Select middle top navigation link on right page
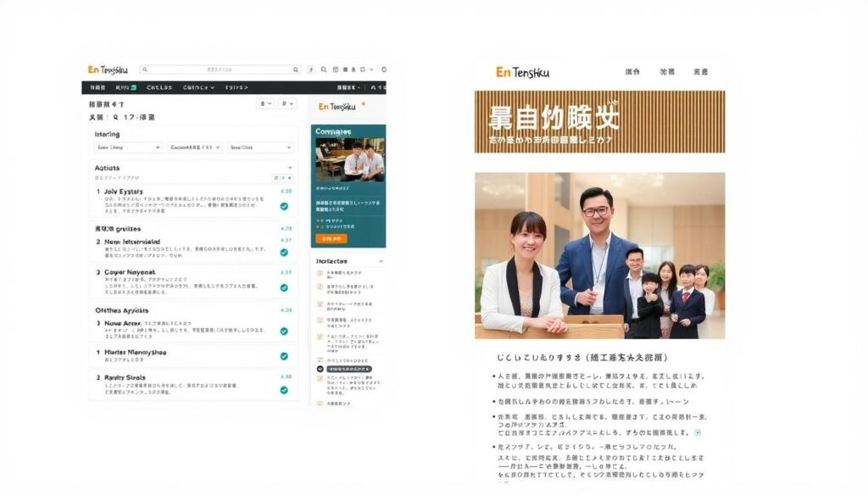Viewport: 868px width, 496px height. pyautogui.click(x=667, y=72)
